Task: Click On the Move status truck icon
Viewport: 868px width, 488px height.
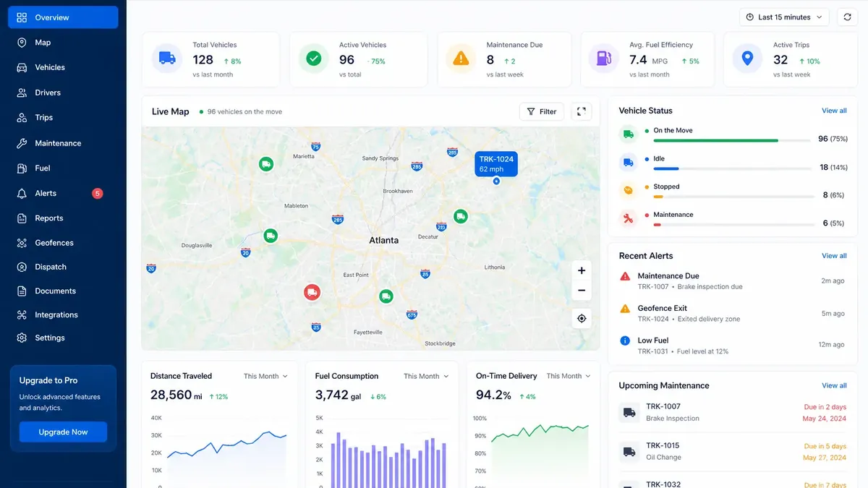Action: click(x=628, y=134)
